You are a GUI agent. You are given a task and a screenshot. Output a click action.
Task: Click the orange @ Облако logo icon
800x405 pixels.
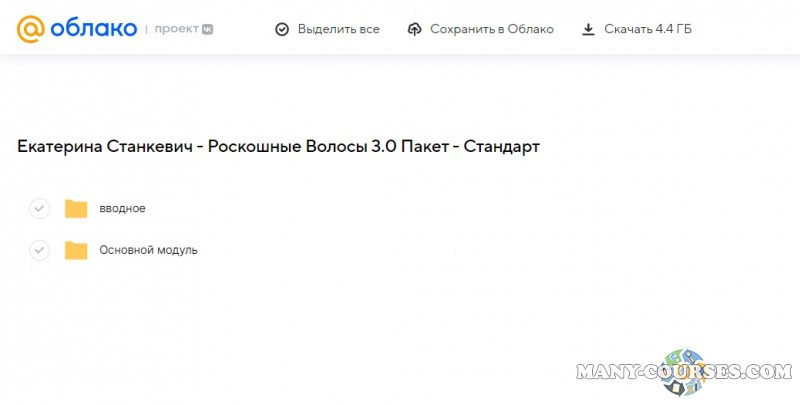coord(32,29)
